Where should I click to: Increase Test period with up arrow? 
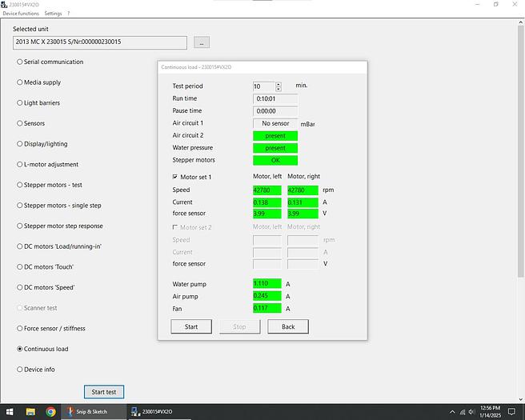pyautogui.click(x=279, y=84)
